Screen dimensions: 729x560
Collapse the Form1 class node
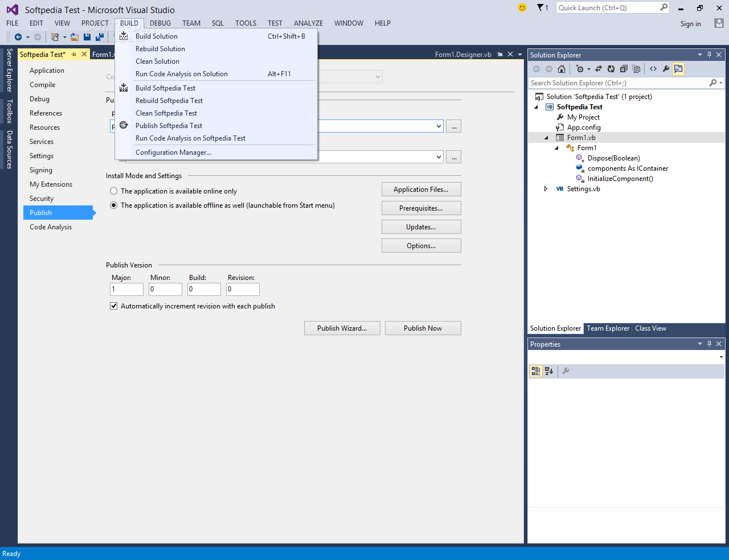(x=556, y=148)
